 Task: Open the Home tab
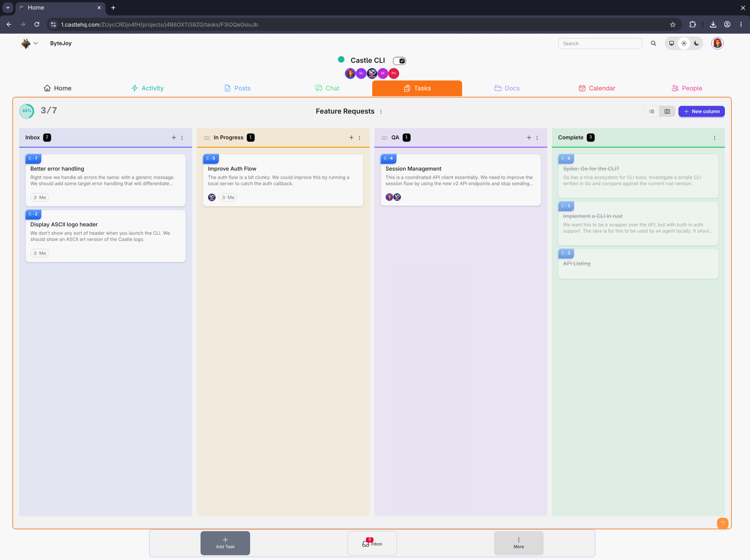point(58,88)
